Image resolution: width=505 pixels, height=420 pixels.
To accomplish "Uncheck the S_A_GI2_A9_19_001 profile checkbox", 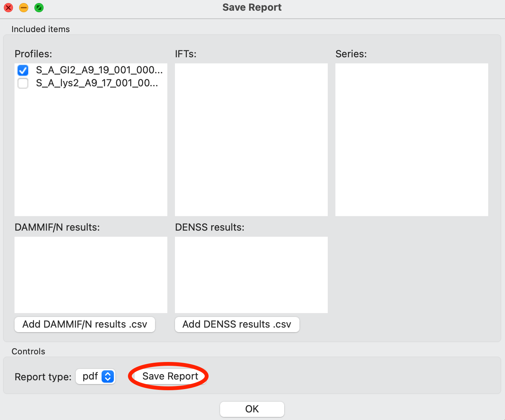I will coord(23,70).
